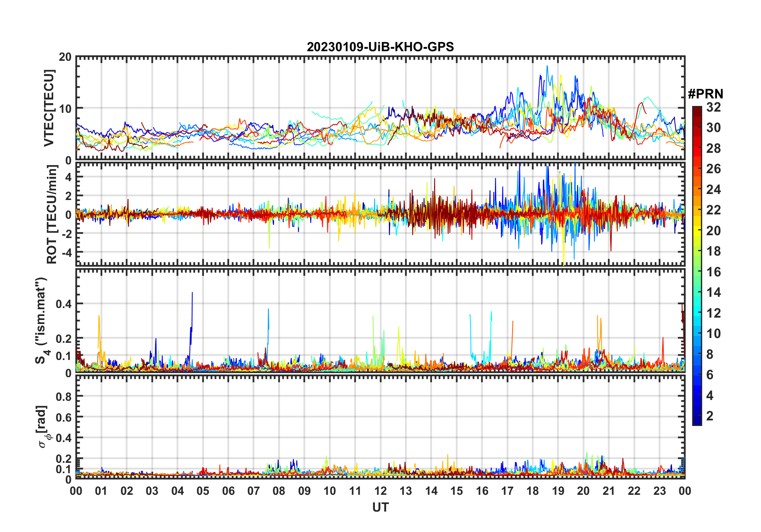
Task: Click x-axis hour label 16
Action: pos(482,491)
